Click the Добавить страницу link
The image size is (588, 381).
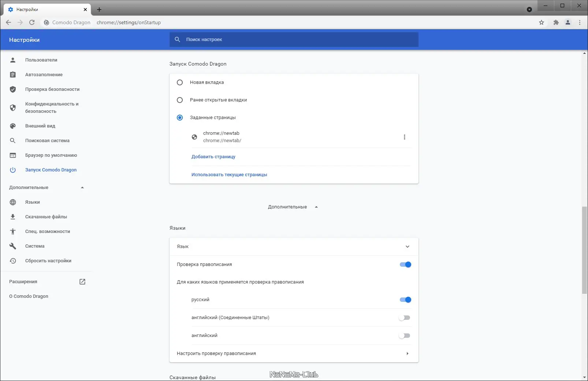(x=213, y=157)
